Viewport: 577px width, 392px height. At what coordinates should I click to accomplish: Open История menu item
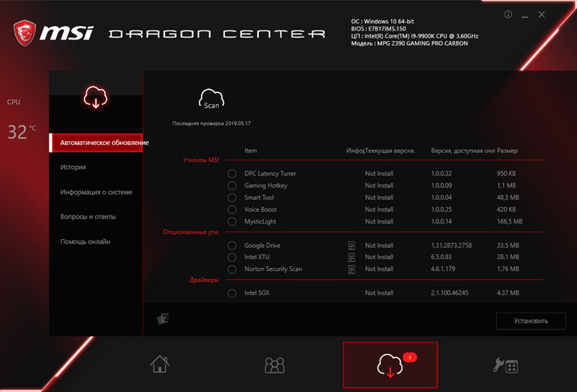tap(73, 167)
